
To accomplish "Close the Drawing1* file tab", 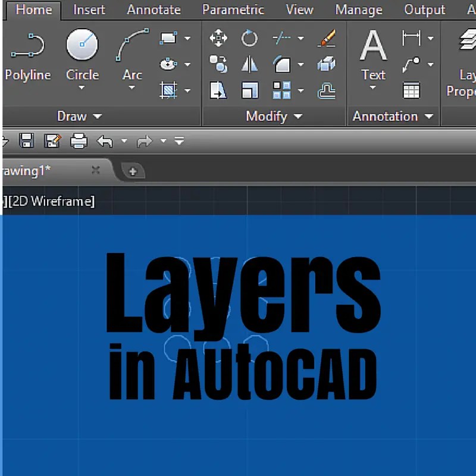I will click(96, 170).
